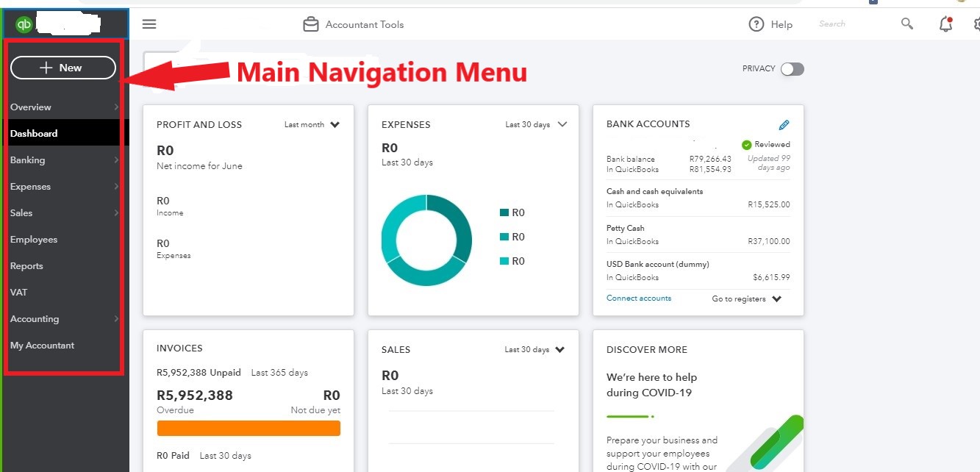980x472 pixels.
Task: Click the lightest teal legend swatch
Action: click(504, 261)
